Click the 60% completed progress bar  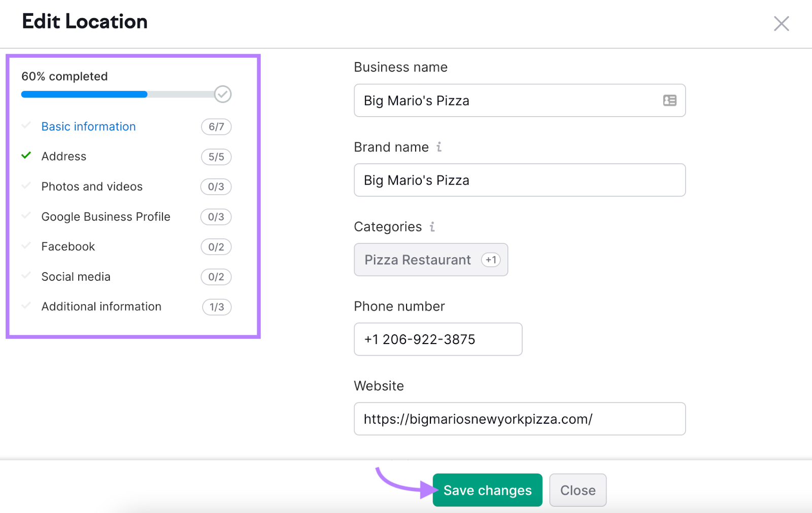pos(117,94)
